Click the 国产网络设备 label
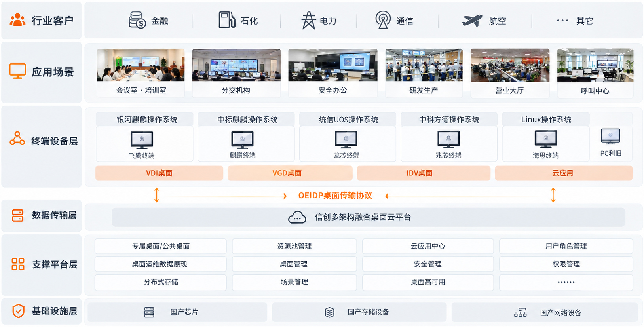 tap(560, 313)
